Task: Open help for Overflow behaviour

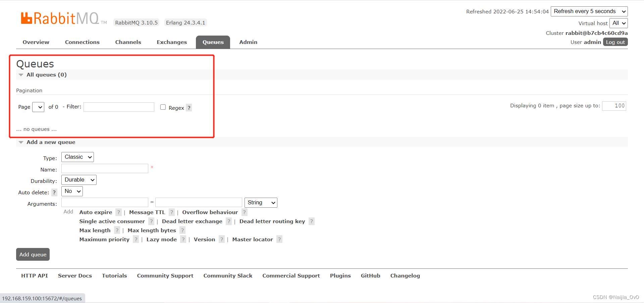Action: pyautogui.click(x=244, y=212)
